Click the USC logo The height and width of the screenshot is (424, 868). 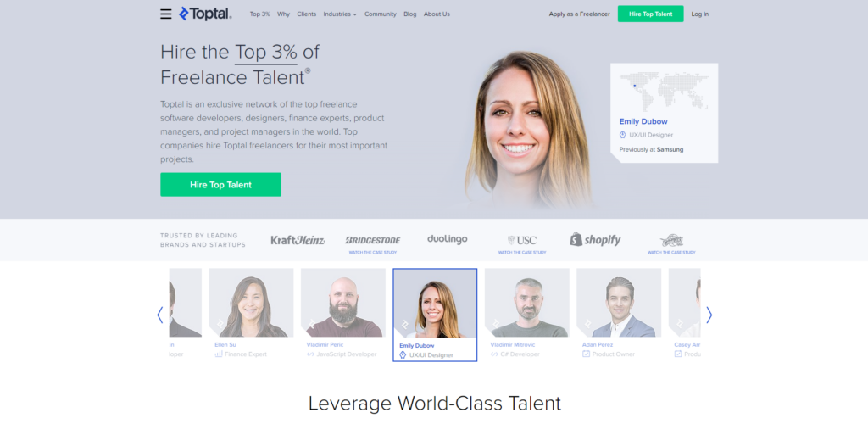pos(522,240)
